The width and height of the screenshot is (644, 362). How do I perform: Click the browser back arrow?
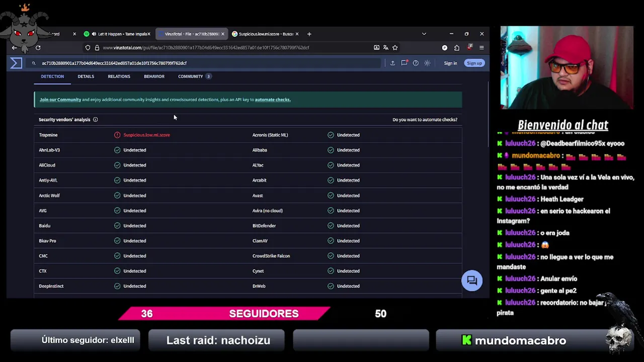(x=15, y=48)
